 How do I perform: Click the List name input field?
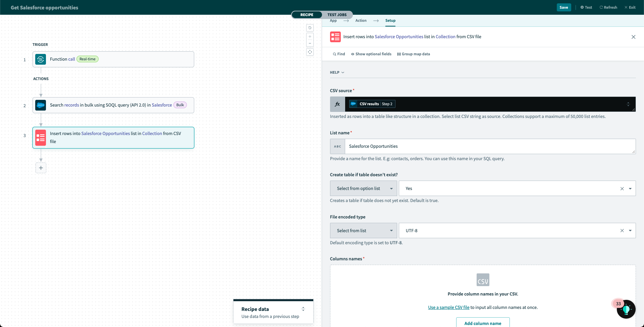[490, 146]
